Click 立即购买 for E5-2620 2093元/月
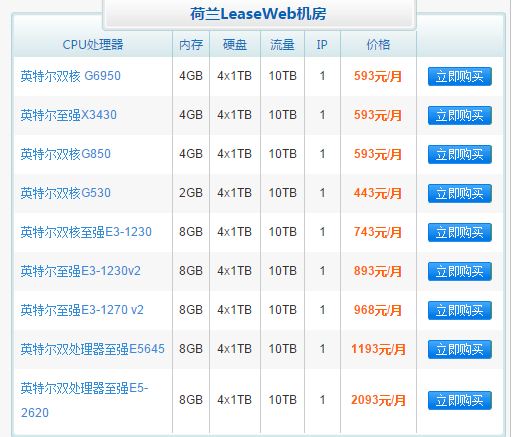This screenshot has width=512, height=437. click(460, 400)
